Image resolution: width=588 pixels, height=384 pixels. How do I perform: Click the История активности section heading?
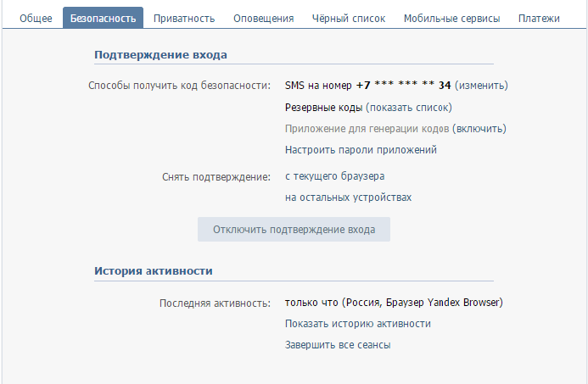[154, 271]
